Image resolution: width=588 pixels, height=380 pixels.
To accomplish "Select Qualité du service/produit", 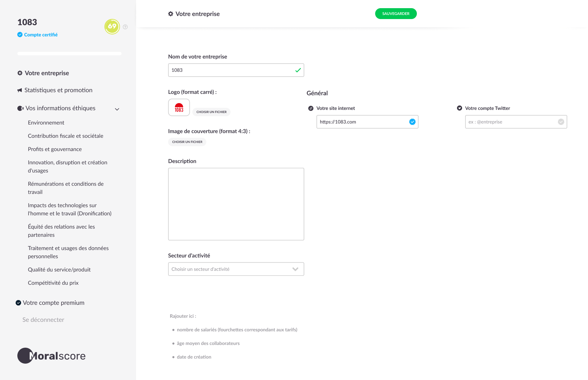I will (59, 269).
